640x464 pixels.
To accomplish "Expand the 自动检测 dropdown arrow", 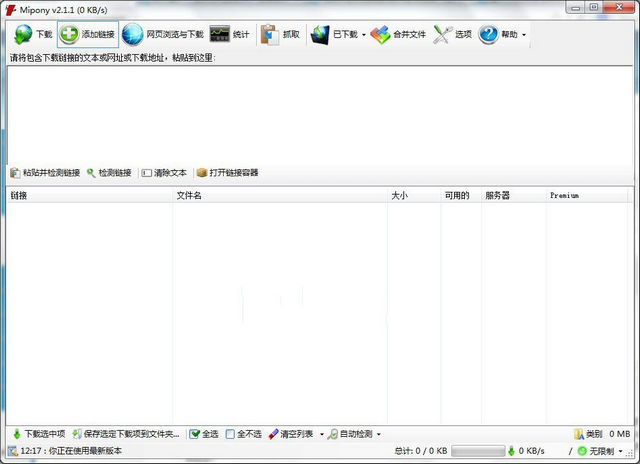I will (x=378, y=434).
